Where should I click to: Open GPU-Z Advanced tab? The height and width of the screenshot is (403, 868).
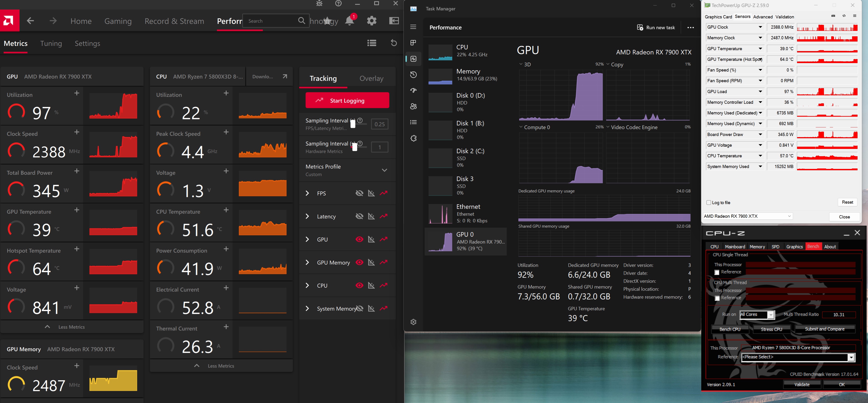click(x=763, y=17)
